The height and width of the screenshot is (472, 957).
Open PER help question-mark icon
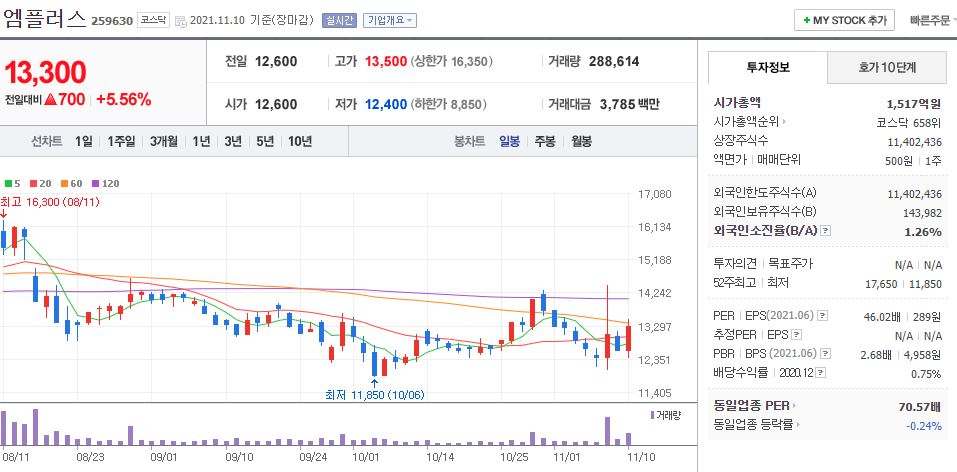point(823,316)
